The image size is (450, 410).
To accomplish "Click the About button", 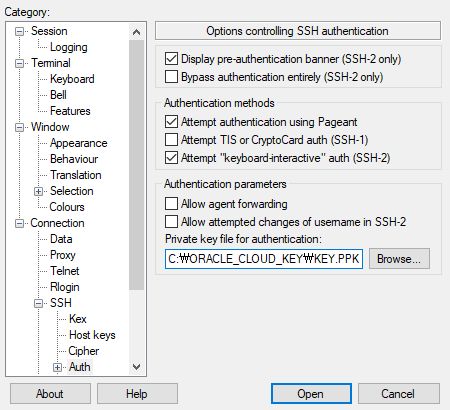I will point(50,394).
